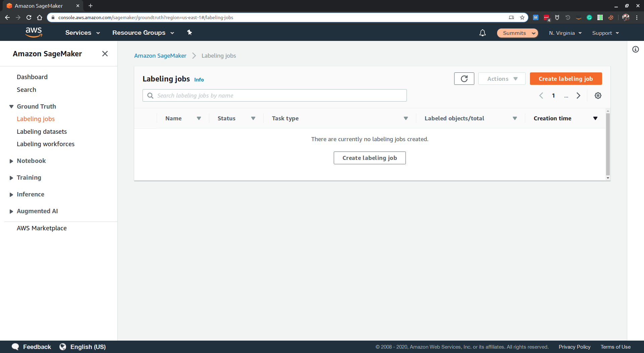Open the Terms of Use link

tap(615, 347)
